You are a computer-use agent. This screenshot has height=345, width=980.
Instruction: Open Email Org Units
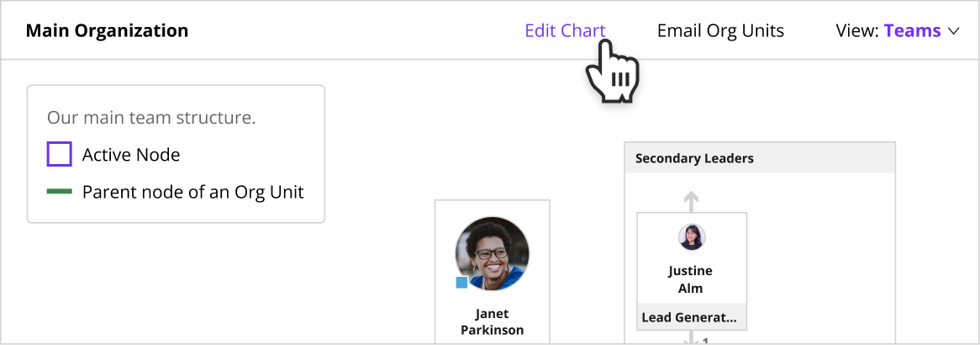[720, 30]
